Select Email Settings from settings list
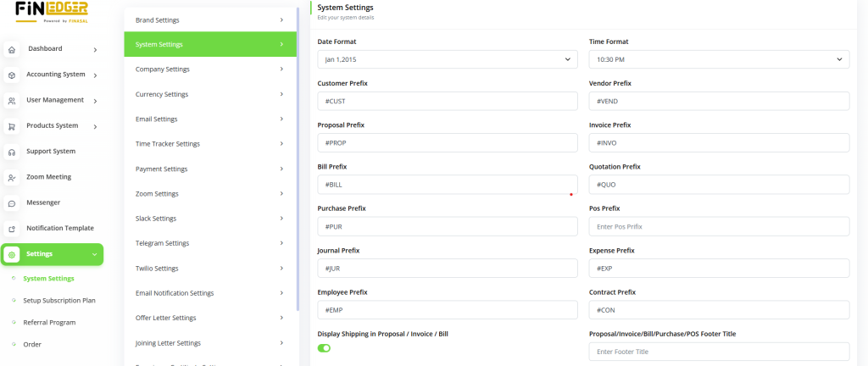868x366 pixels. coord(209,119)
